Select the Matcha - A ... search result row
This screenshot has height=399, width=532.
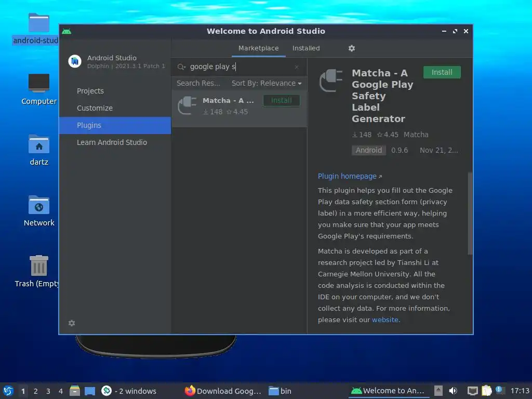point(239,109)
